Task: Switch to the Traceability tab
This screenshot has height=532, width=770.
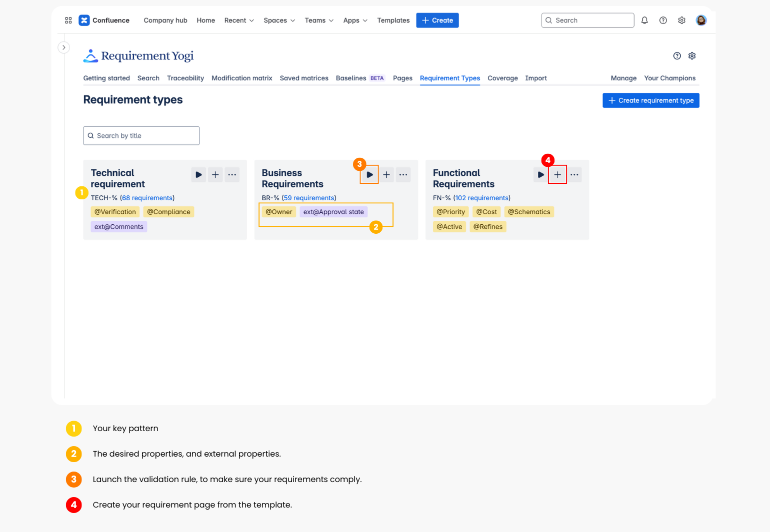Action: click(x=185, y=78)
